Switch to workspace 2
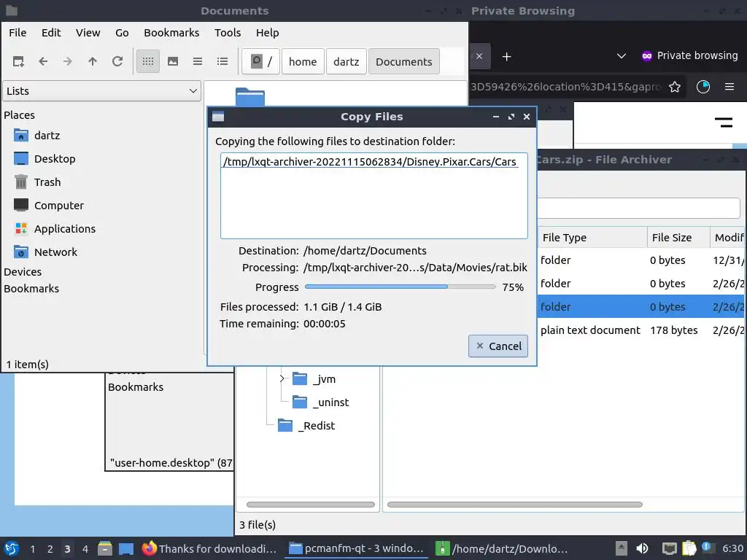The image size is (747, 560). 50,549
